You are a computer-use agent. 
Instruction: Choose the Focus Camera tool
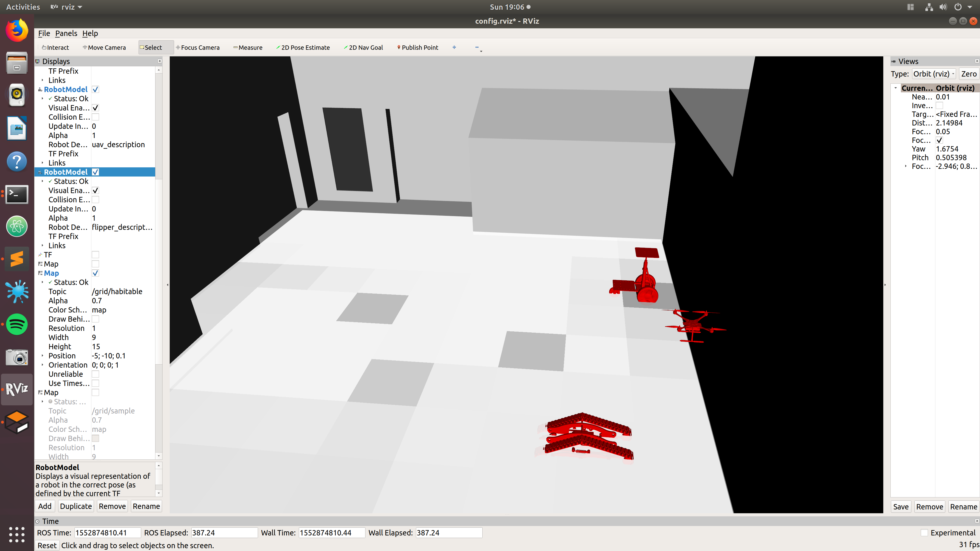click(x=198, y=47)
